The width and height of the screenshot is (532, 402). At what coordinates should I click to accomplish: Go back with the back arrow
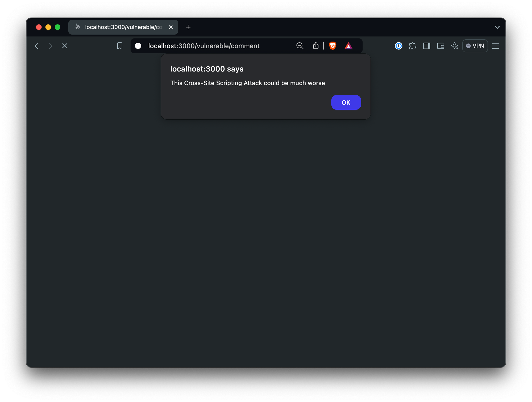pos(37,46)
